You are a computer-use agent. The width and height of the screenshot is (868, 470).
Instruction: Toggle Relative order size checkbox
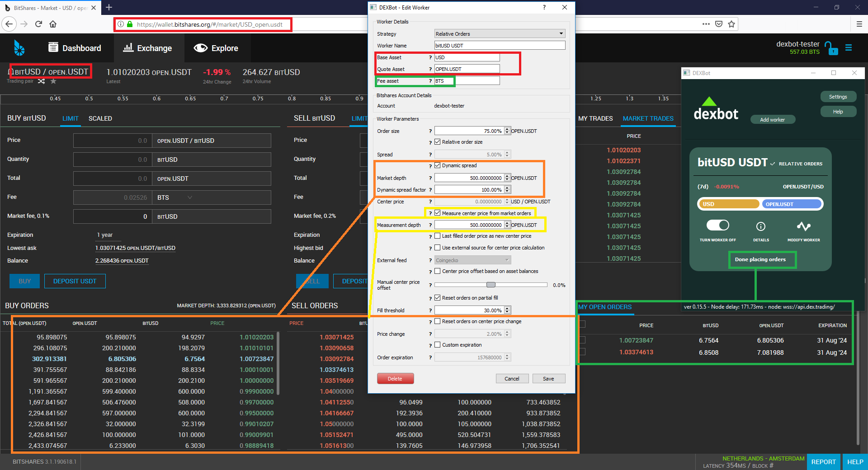pyautogui.click(x=438, y=142)
